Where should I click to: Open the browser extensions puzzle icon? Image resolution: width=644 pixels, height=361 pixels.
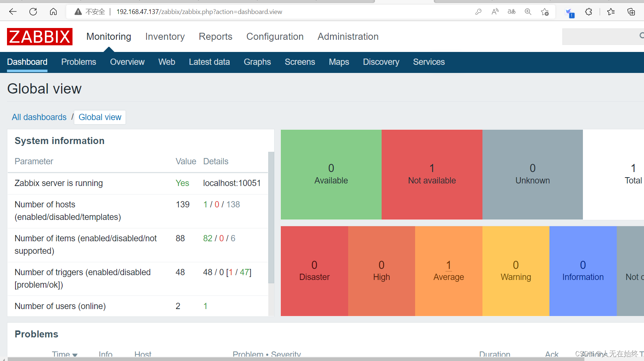(x=588, y=12)
